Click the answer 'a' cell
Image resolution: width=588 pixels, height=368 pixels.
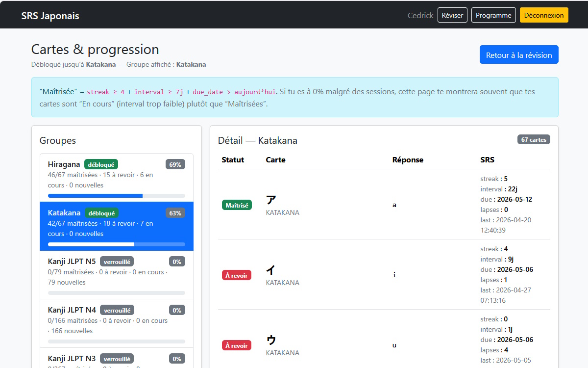tap(394, 205)
